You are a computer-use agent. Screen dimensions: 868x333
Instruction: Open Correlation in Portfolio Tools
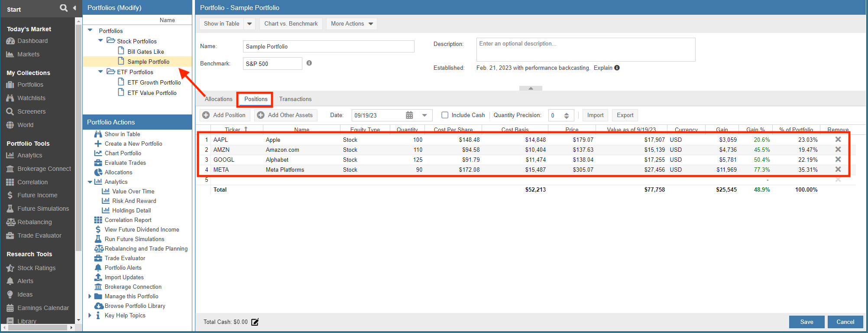[x=32, y=182]
